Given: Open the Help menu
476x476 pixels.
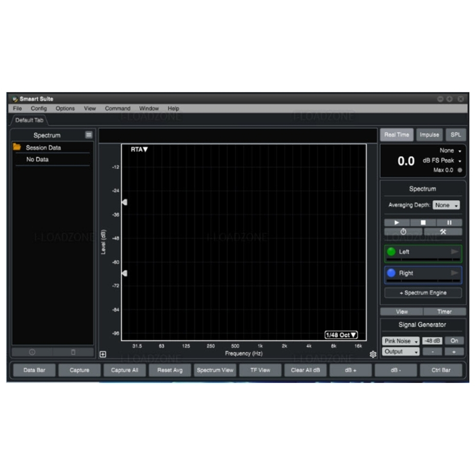Looking at the screenshot, I should (173, 108).
